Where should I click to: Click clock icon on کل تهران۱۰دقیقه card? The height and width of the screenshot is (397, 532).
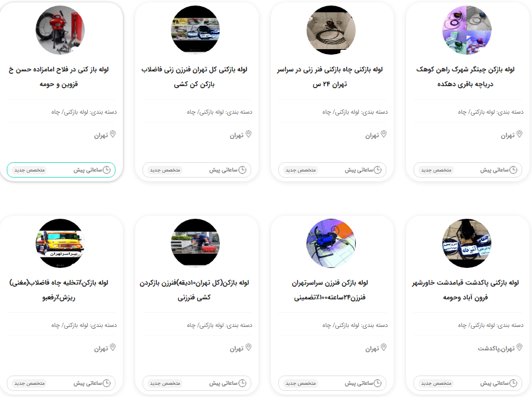point(242,383)
